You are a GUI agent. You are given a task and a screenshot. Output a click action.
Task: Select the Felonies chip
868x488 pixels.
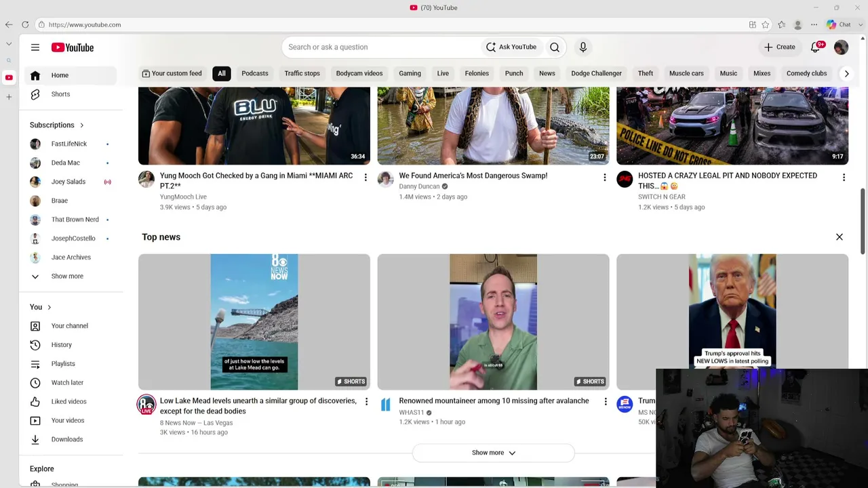coord(477,73)
